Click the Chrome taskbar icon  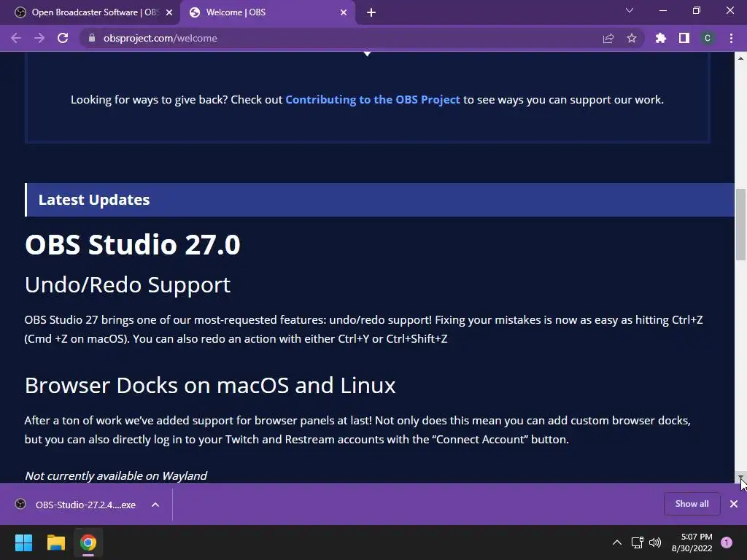[x=88, y=542]
